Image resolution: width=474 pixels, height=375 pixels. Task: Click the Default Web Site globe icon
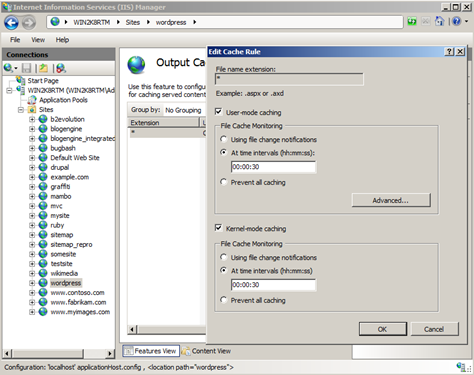[43, 157]
